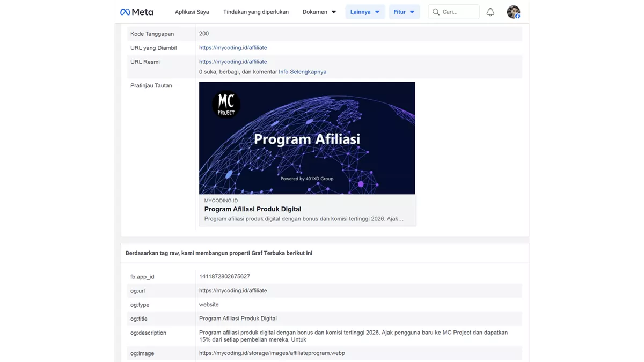Screen dimensions: 644x362
Task: Click inside the Cari search field
Action: [x=456, y=11]
